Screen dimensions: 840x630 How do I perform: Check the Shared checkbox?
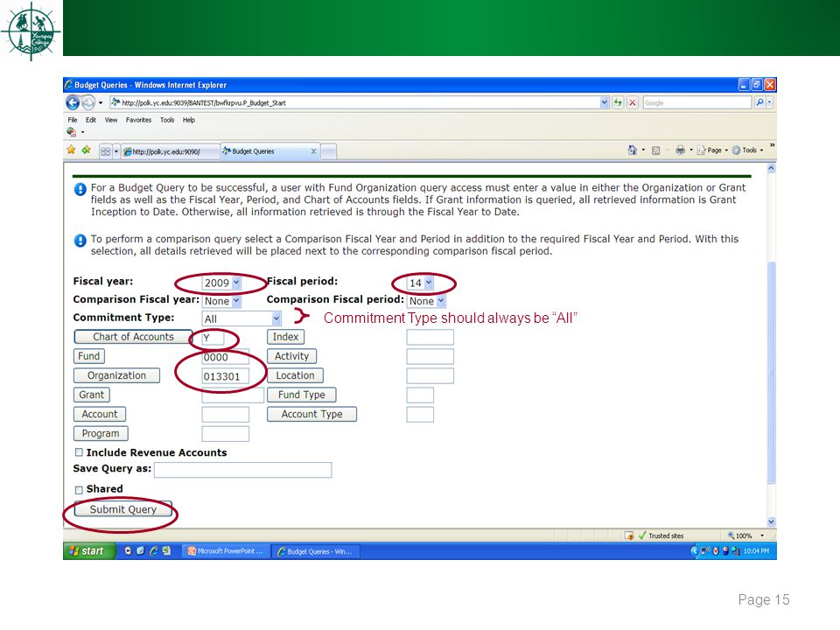click(79, 490)
